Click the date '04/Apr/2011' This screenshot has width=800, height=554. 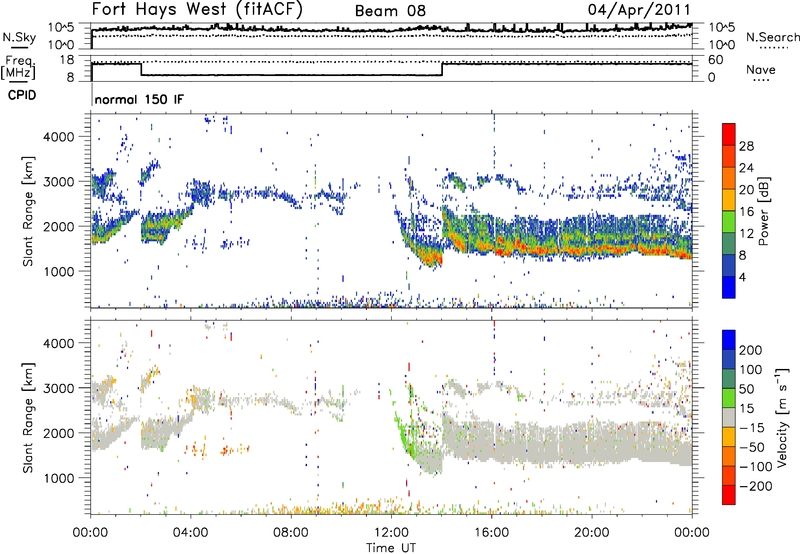tap(639, 9)
